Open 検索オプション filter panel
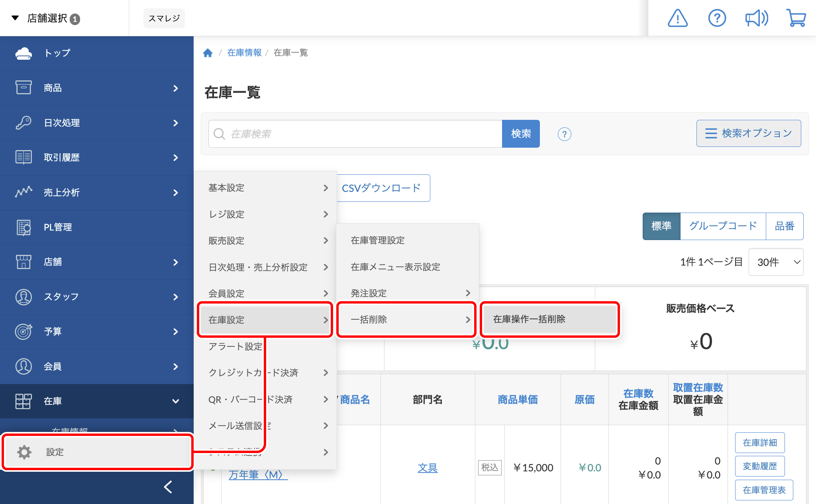Image resolution: width=816 pixels, height=504 pixels. (x=748, y=133)
